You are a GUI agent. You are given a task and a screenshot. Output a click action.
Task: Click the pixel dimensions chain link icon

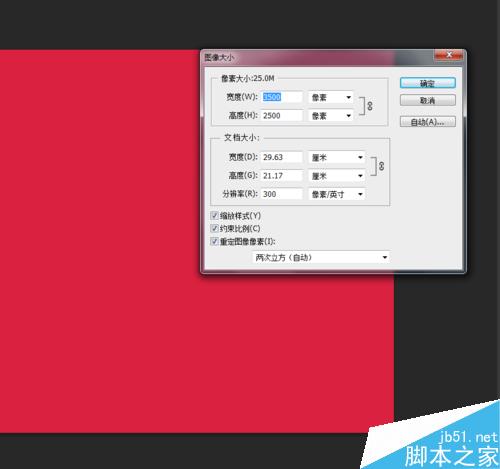370,106
